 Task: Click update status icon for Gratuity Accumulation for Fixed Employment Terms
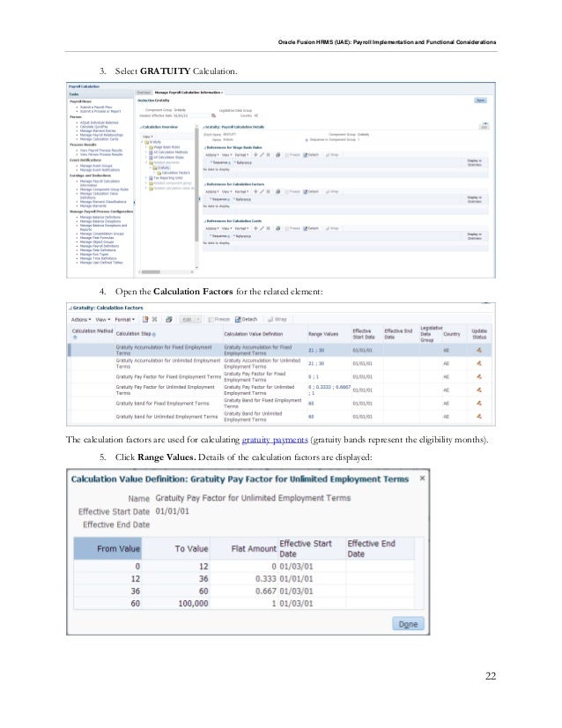(x=479, y=350)
